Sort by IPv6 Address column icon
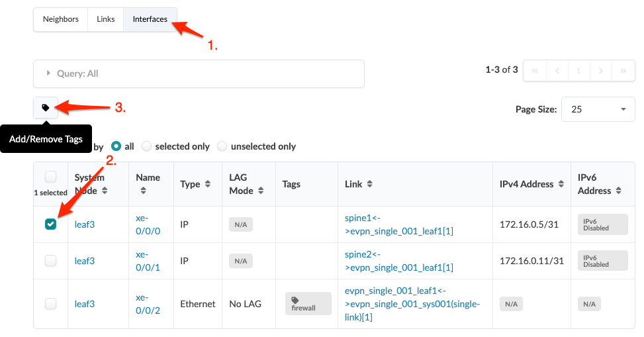The height and width of the screenshot is (337, 644). pos(618,191)
